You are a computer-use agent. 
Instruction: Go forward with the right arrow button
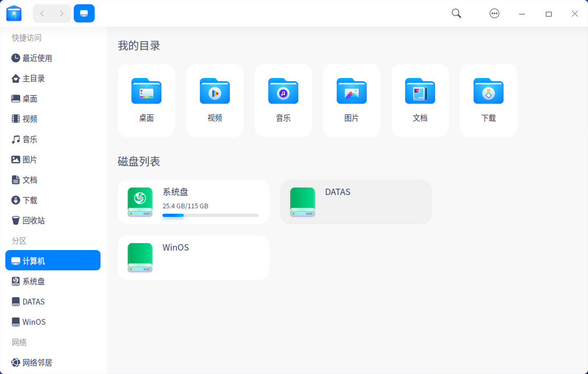tap(61, 13)
